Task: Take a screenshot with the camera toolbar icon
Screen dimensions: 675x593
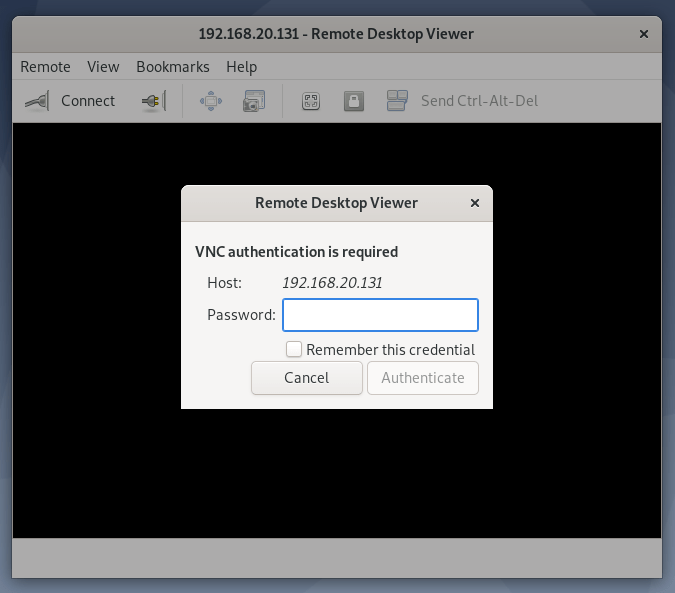Action: click(254, 101)
